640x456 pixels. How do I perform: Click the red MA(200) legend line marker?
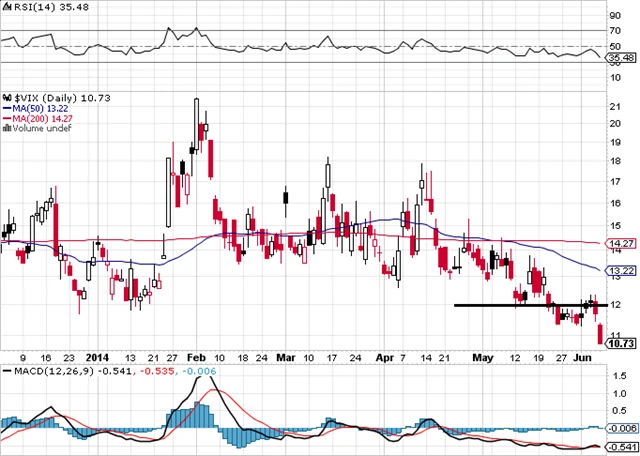[5, 117]
